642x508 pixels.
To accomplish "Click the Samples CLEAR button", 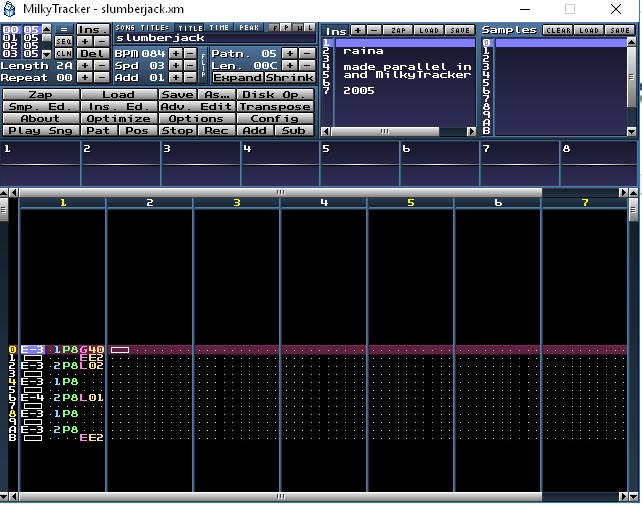I will [558, 30].
